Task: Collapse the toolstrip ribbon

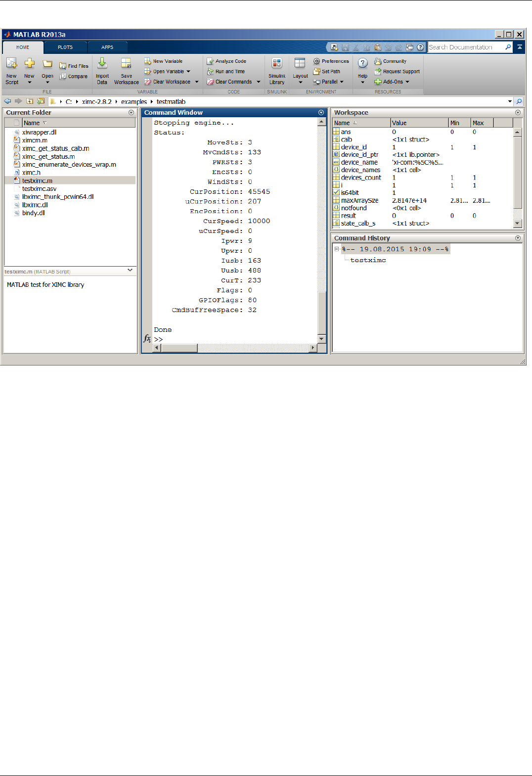Action: 520,47
